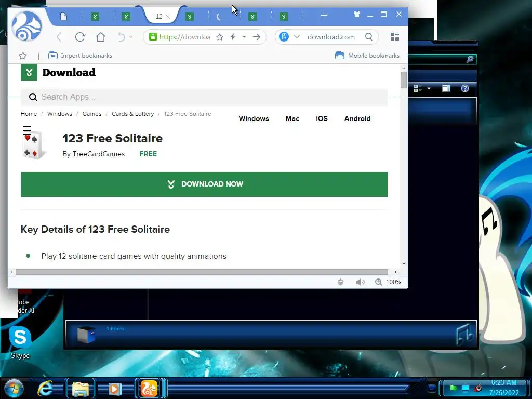The image size is (532, 399).
Task: Click the go arrow in address bar
Action: point(257,37)
